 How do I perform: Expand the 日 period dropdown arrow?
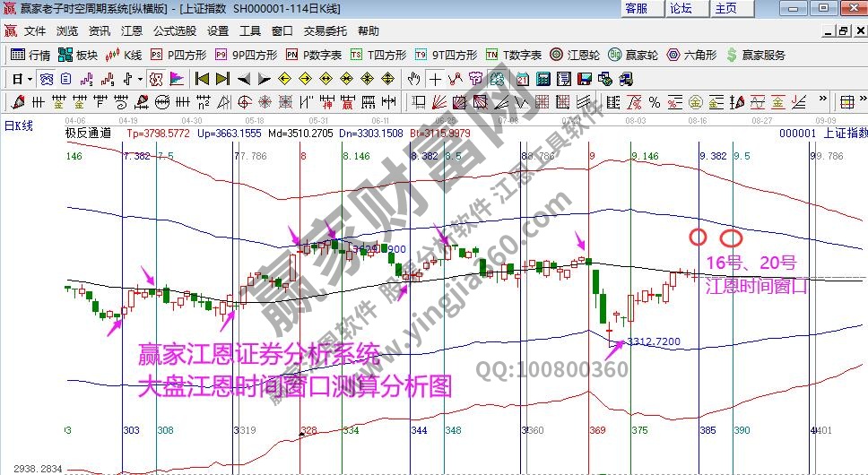click(x=30, y=78)
